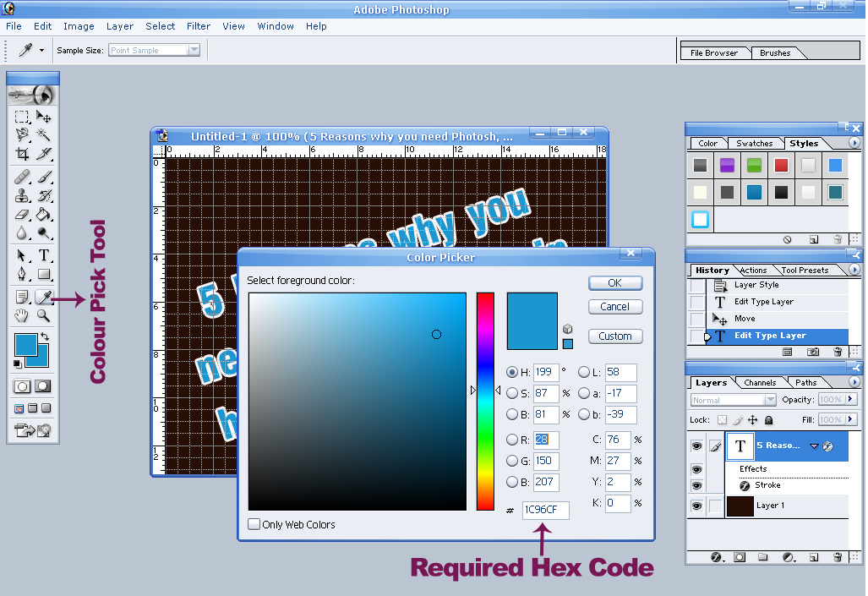Screen dimensions: 868x596
Task: Click OK in Color Picker
Action: (x=615, y=283)
